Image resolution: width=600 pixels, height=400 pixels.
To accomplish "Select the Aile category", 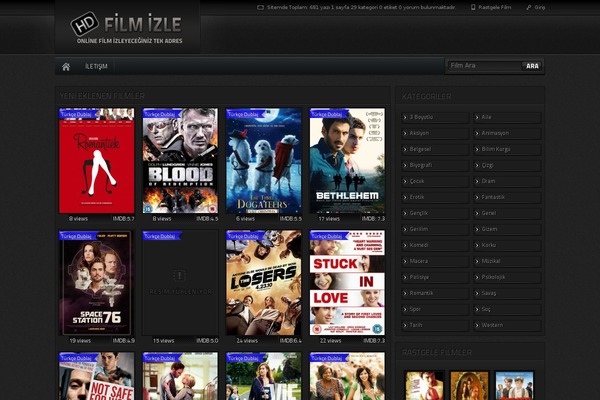I will point(507,117).
